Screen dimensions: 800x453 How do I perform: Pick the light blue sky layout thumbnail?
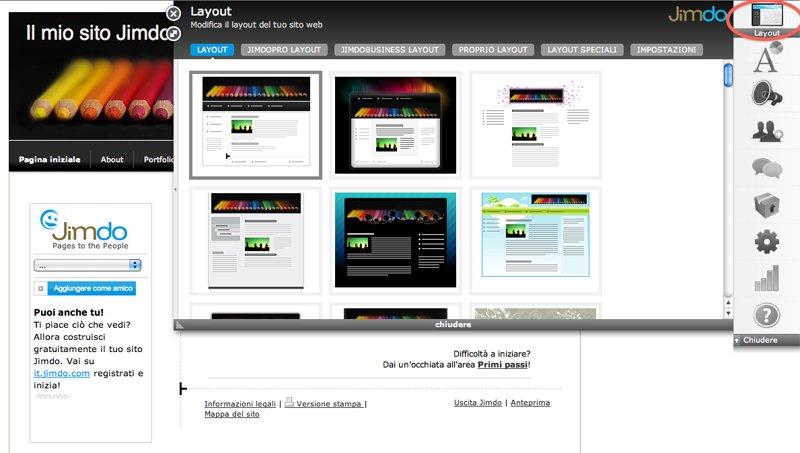point(535,241)
